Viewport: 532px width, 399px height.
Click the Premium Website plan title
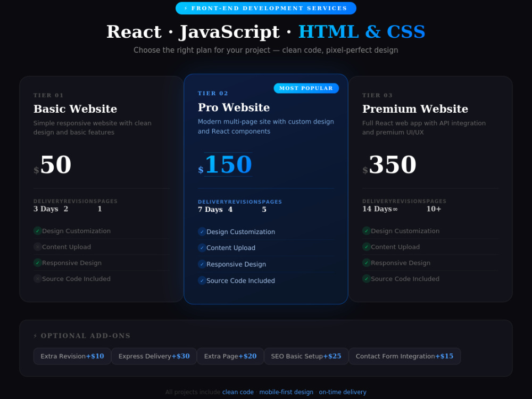coord(415,109)
